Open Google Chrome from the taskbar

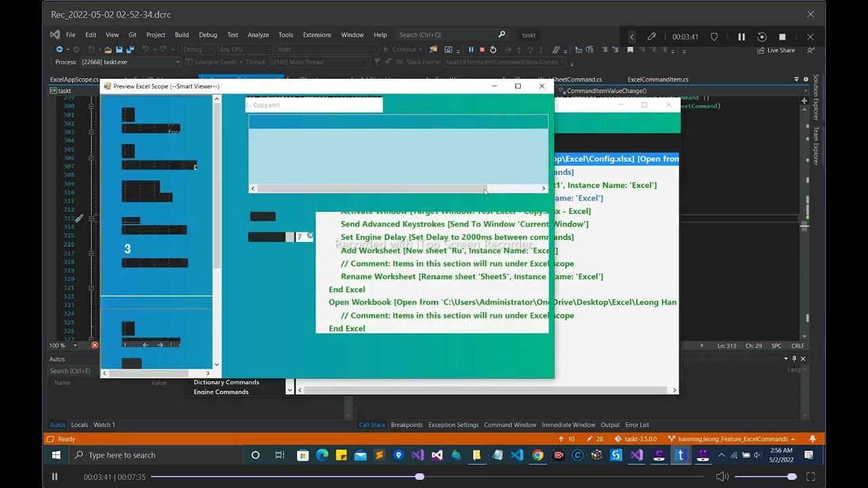click(x=538, y=455)
